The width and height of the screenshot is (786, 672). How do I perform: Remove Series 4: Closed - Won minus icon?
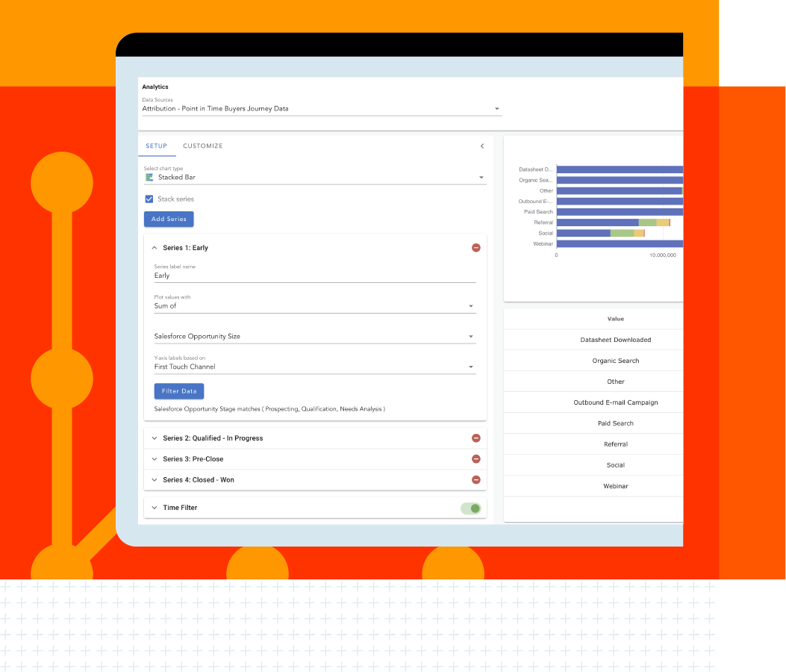click(476, 480)
